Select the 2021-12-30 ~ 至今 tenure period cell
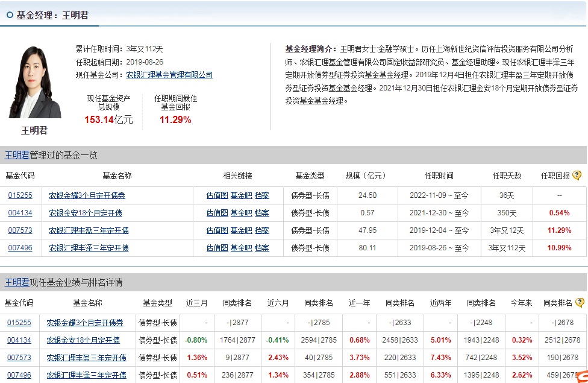 tap(439, 213)
